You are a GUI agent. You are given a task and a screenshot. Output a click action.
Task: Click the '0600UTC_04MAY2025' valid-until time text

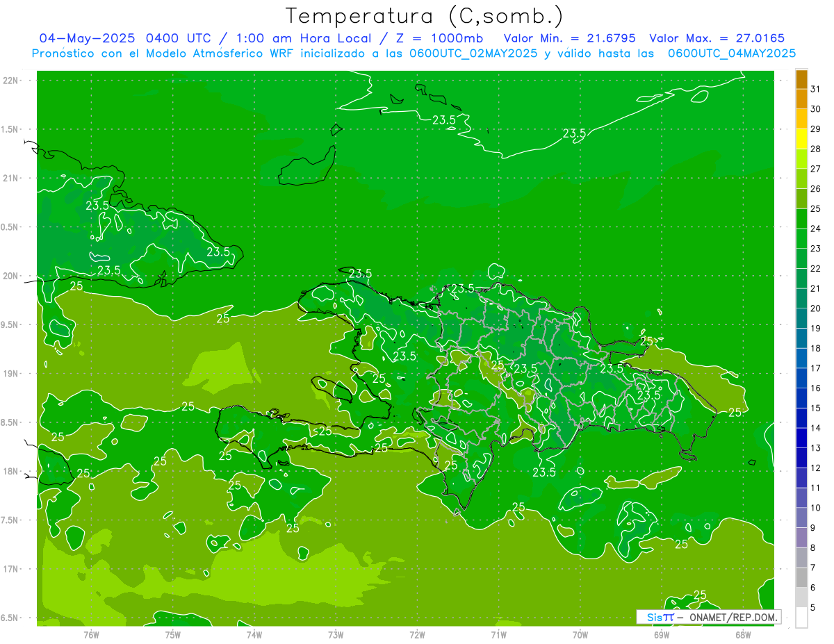[x=732, y=53]
